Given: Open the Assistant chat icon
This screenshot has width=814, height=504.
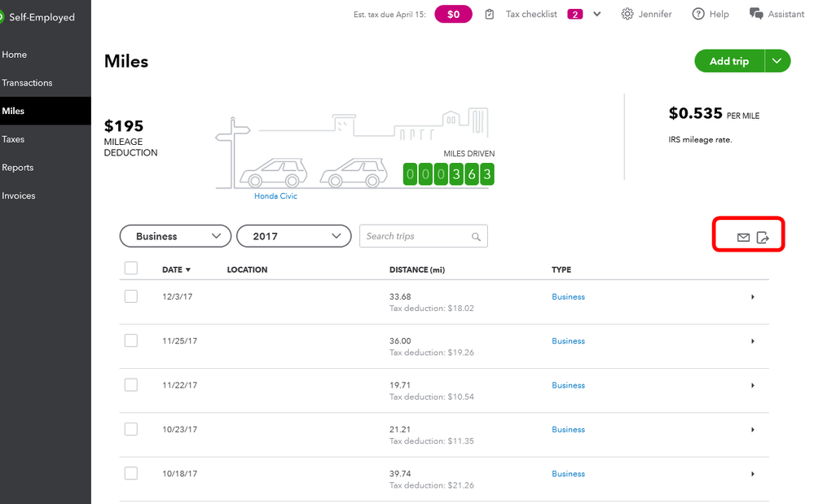Looking at the screenshot, I should [x=756, y=14].
